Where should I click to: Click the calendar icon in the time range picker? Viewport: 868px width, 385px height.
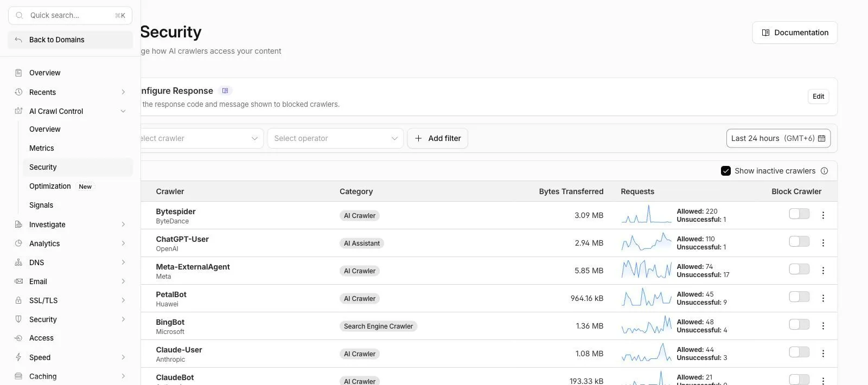[821, 138]
